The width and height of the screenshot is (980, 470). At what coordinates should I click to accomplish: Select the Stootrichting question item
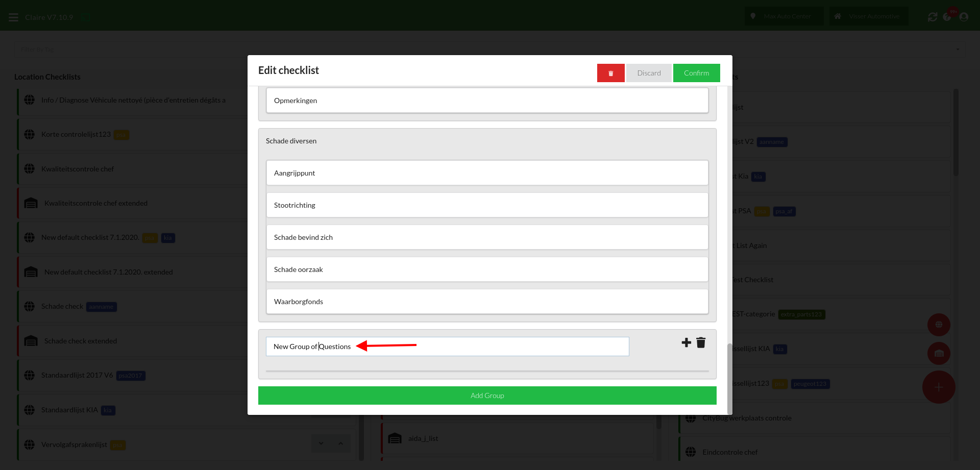(487, 205)
